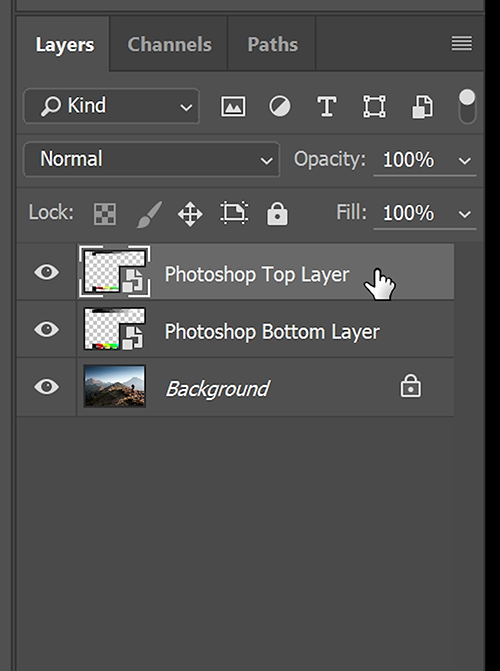Click the Lock all padlock icon
The height and width of the screenshot is (671, 500).
click(277, 213)
